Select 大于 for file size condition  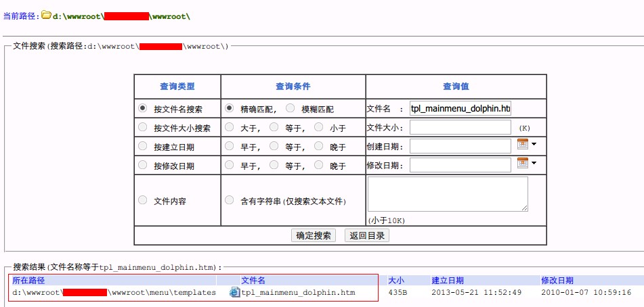point(230,127)
